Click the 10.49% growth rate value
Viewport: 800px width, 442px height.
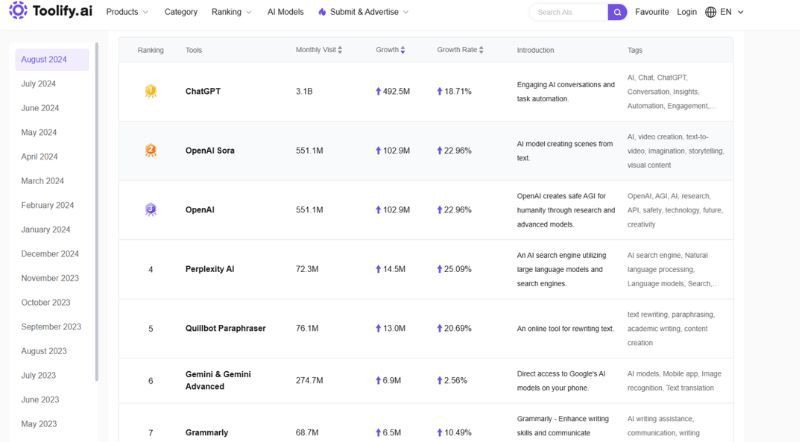tap(458, 432)
